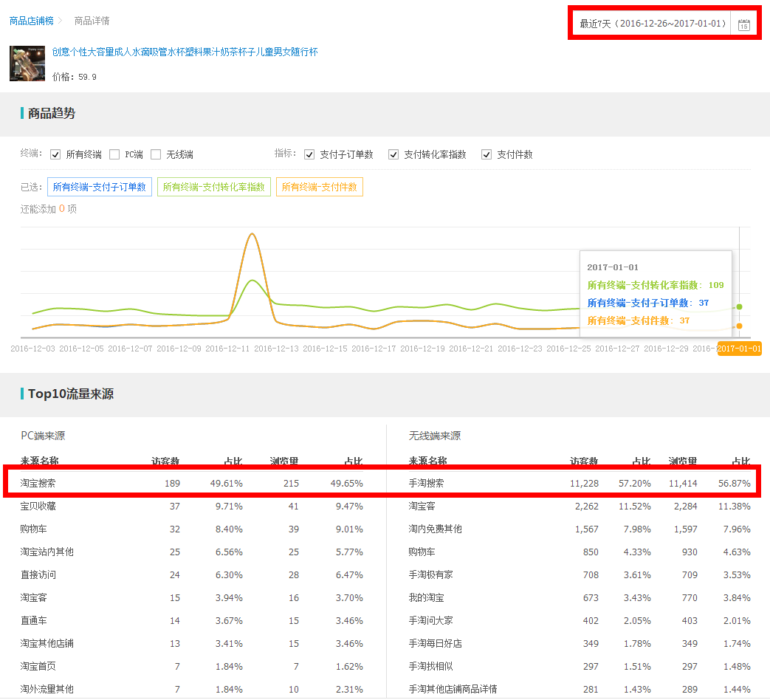Click the orange peak on trend chart
Viewport: 770px width, 700px height.
pos(252,234)
